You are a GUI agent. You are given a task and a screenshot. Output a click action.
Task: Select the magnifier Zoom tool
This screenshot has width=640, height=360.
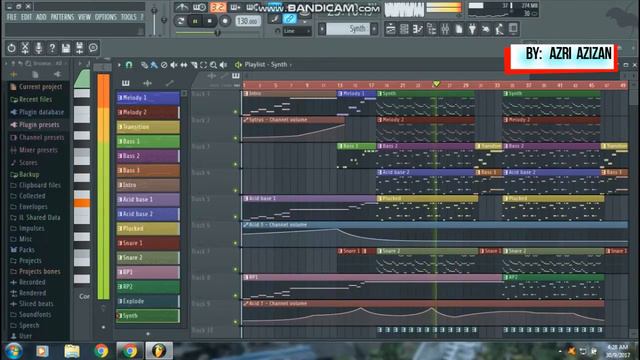(x=213, y=64)
